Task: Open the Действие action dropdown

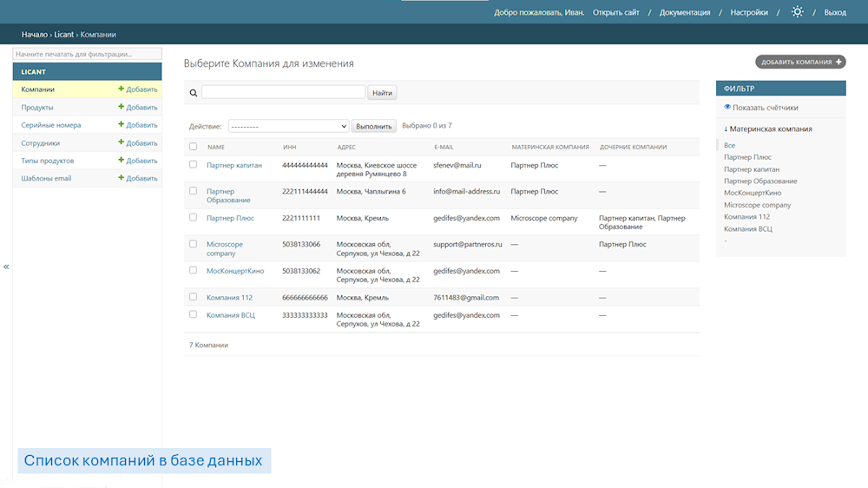Action: pos(288,126)
